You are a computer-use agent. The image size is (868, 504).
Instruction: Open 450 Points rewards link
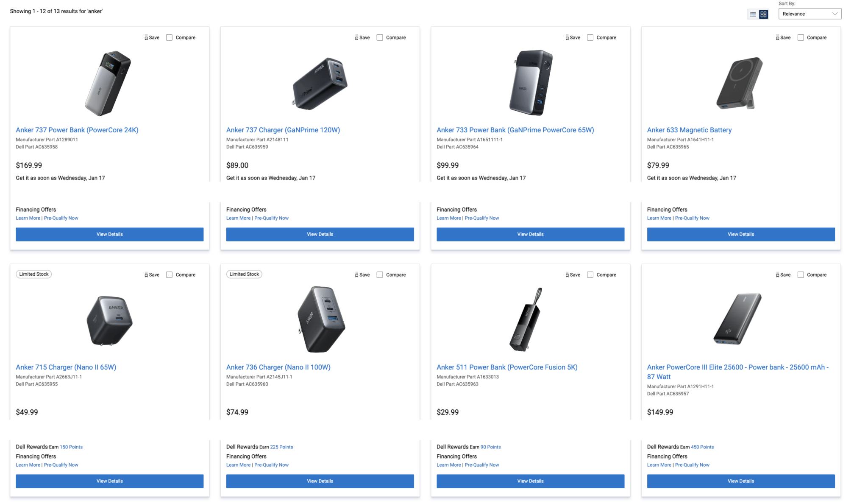tap(702, 447)
